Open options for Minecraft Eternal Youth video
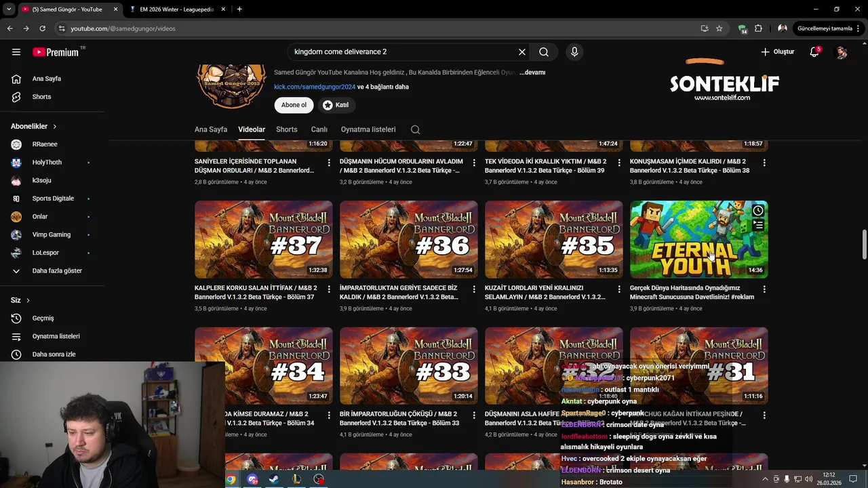Screen dimensions: 868x488 [764, 289]
